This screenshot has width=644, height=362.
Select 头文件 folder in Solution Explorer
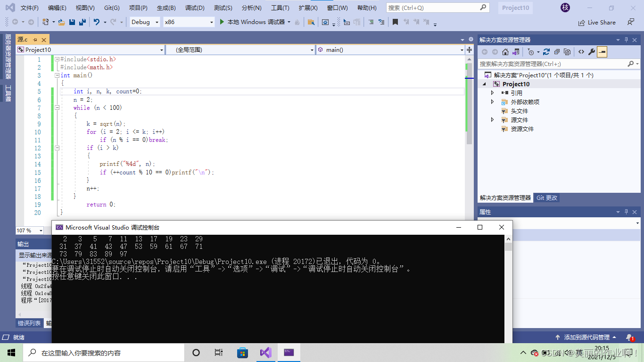[x=519, y=111]
